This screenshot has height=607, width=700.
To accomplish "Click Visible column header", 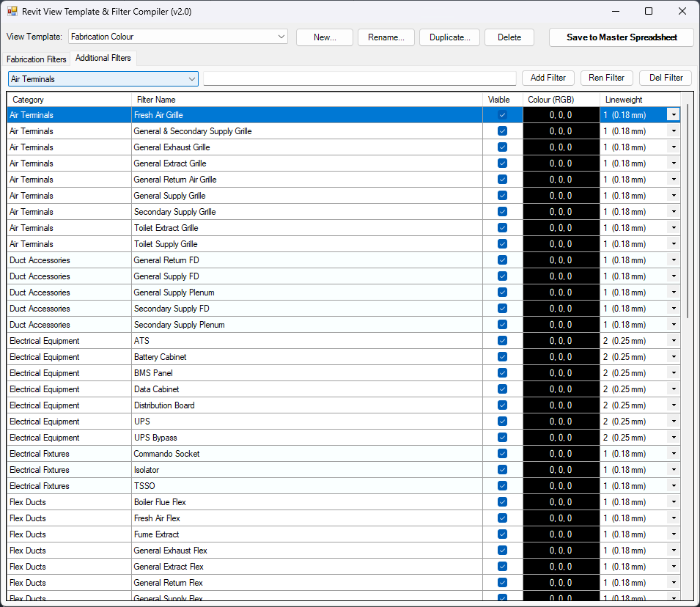I will pos(503,100).
